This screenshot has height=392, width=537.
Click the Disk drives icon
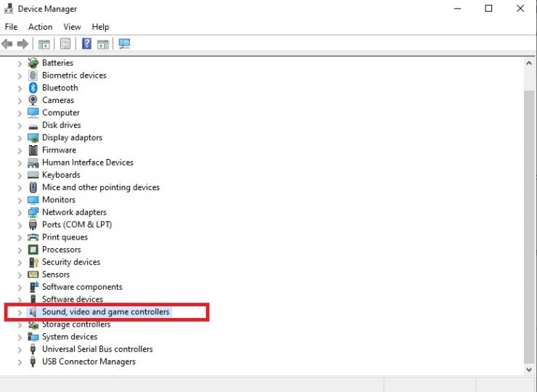pyautogui.click(x=33, y=126)
